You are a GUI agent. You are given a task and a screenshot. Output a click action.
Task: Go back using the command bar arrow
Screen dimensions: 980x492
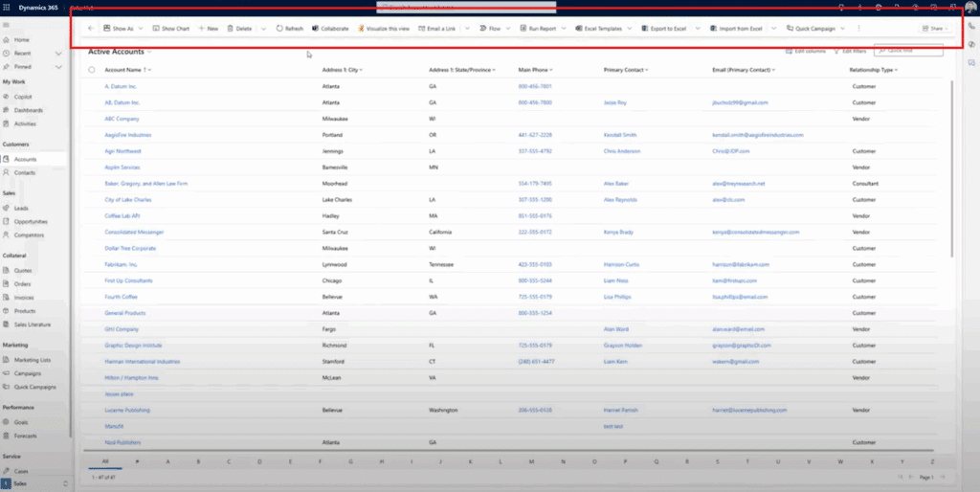click(x=91, y=28)
